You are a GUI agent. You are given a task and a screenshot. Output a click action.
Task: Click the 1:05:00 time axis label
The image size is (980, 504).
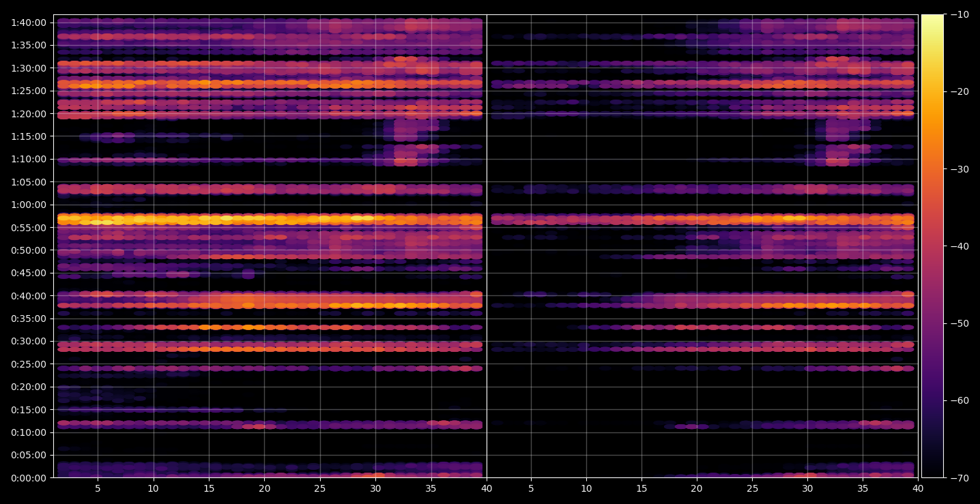pyautogui.click(x=29, y=182)
